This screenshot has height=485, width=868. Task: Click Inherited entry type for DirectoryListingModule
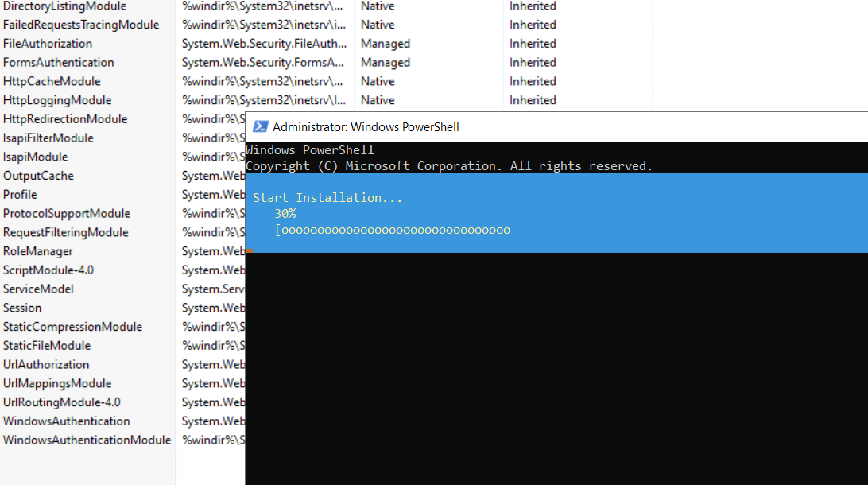pos(533,6)
